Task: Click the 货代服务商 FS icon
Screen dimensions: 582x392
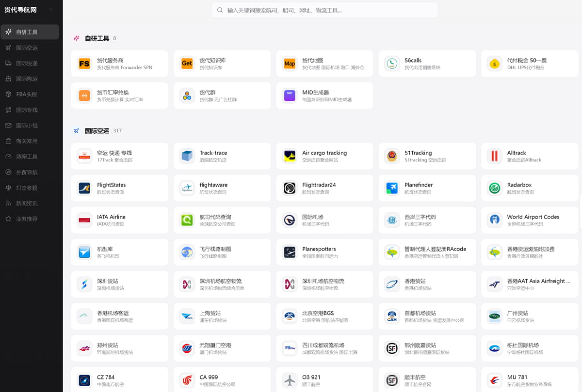Action: [x=84, y=63]
